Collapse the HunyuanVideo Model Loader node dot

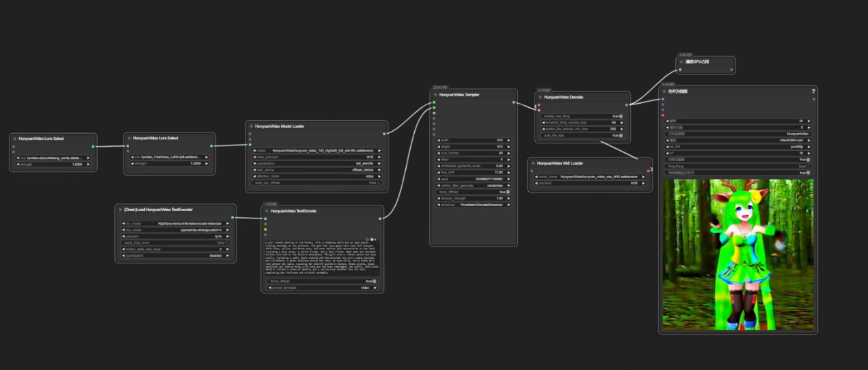pyautogui.click(x=251, y=127)
